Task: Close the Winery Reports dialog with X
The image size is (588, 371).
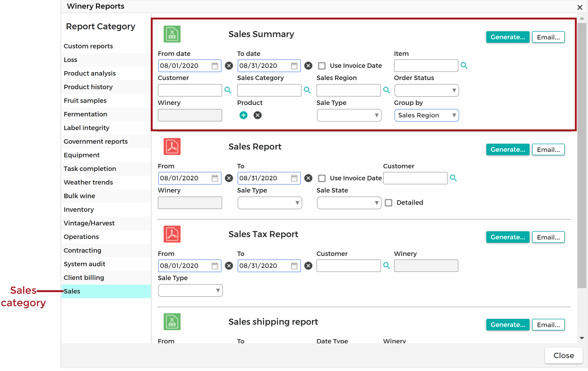Action: 580,7
